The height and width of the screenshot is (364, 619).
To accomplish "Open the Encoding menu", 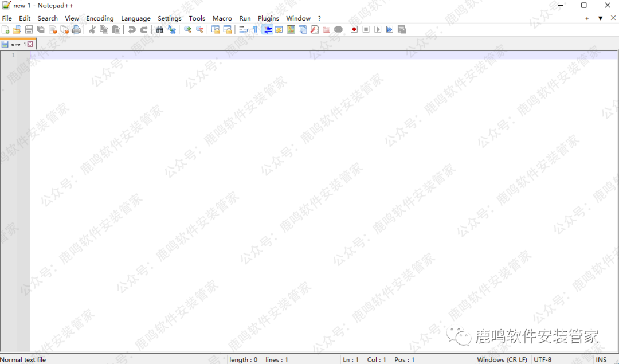I will [100, 18].
